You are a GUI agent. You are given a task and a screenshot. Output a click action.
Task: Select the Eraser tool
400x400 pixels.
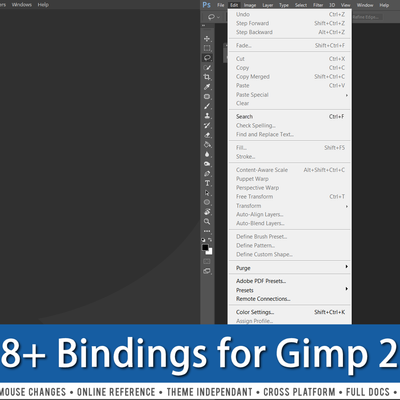(x=207, y=135)
